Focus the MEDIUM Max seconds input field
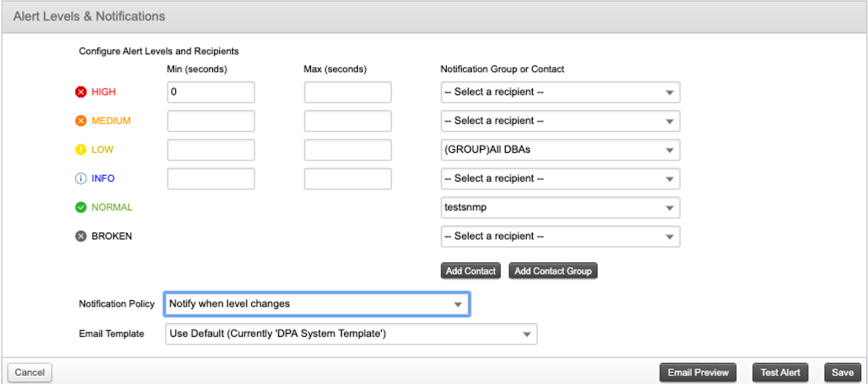This screenshot has width=868, height=384. (x=347, y=121)
